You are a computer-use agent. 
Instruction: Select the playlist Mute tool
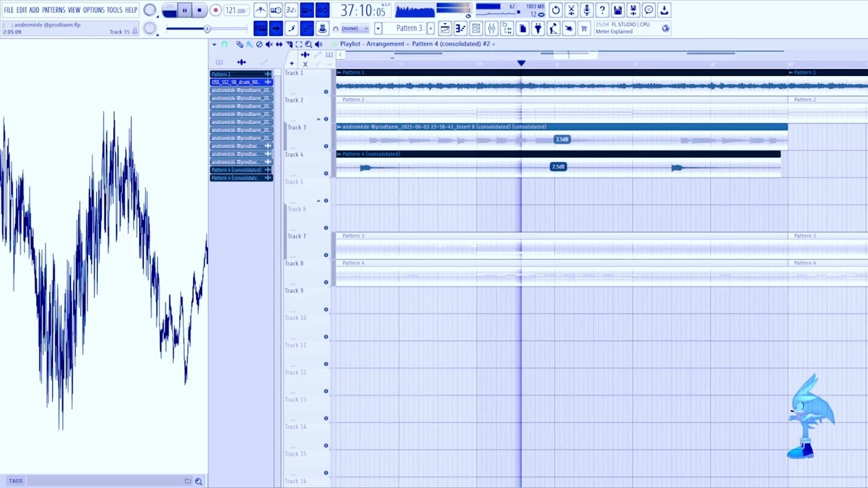269,44
